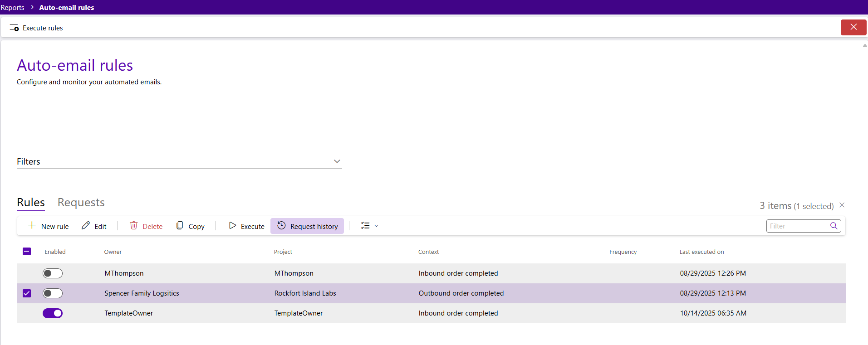This screenshot has width=868, height=345.
Task: Click the Execute play icon
Action: (232, 226)
